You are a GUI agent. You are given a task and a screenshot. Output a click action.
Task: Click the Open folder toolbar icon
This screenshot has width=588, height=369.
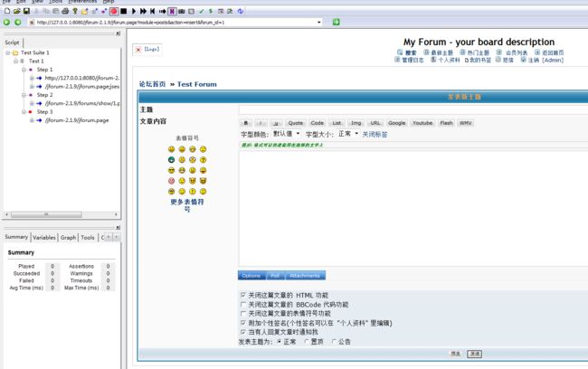click(x=17, y=11)
